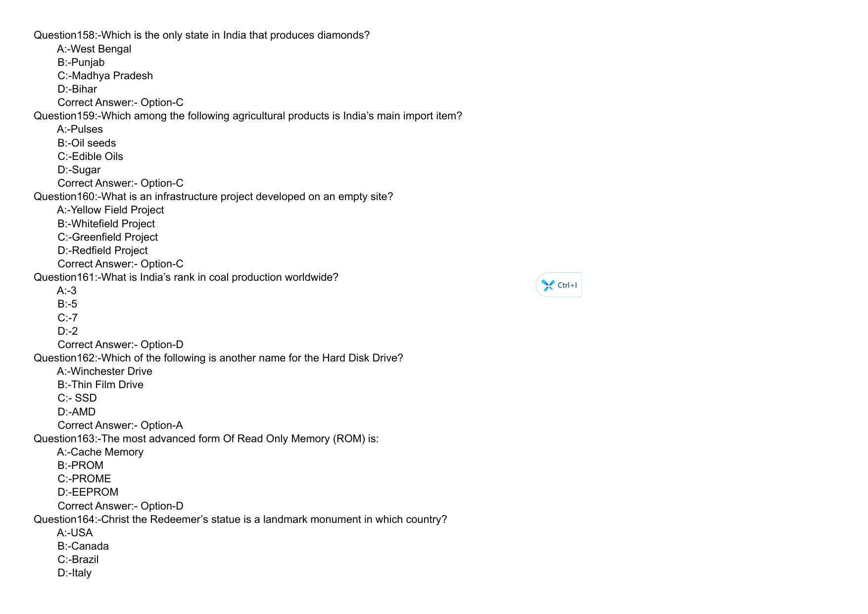This screenshot has width=868, height=614.
Task: Choose option C Greenfield Project
Action: [107, 237]
